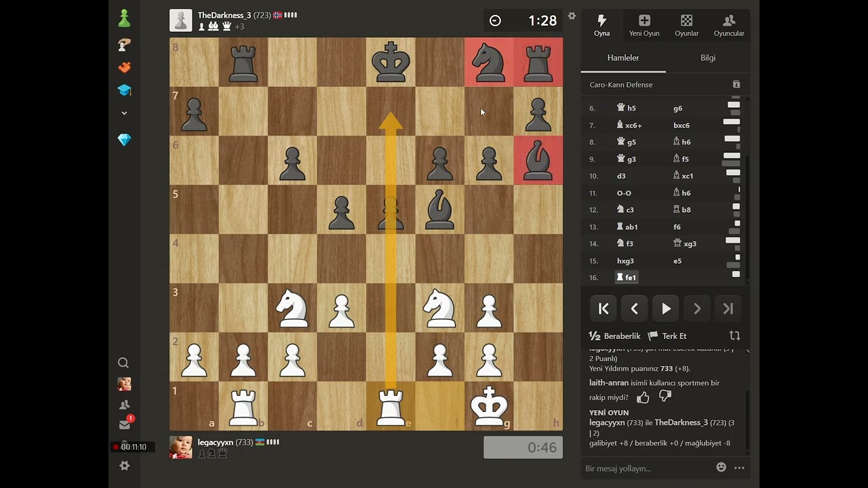Click the thumbs up icon in chat

click(643, 397)
